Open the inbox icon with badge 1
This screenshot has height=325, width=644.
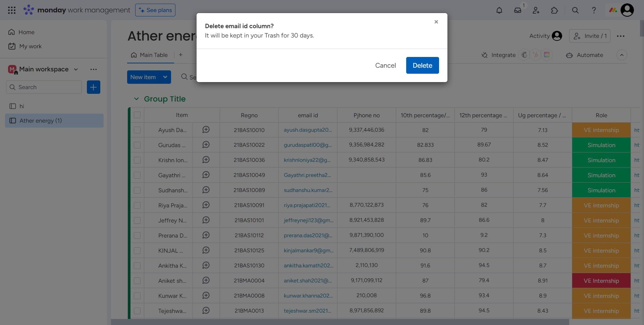tap(518, 10)
